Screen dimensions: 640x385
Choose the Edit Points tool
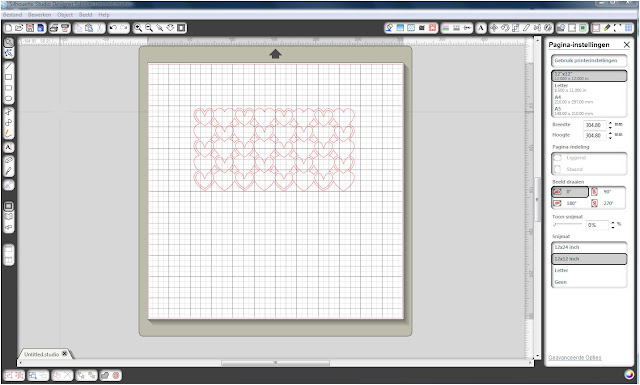[x=9, y=53]
